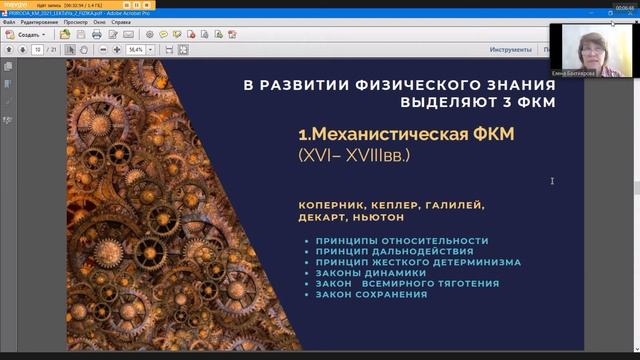Click the edit text pencil icon
The width and height of the screenshot is (640, 360).
tap(113, 35)
